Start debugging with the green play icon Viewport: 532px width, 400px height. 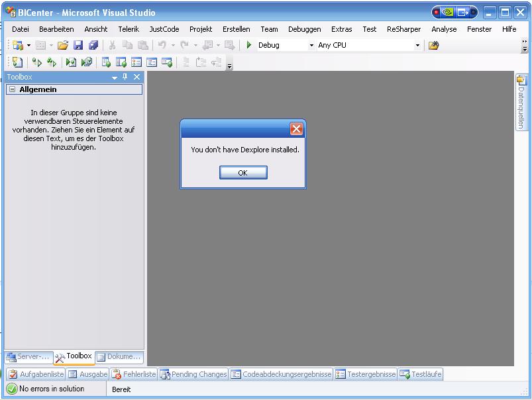click(248, 45)
